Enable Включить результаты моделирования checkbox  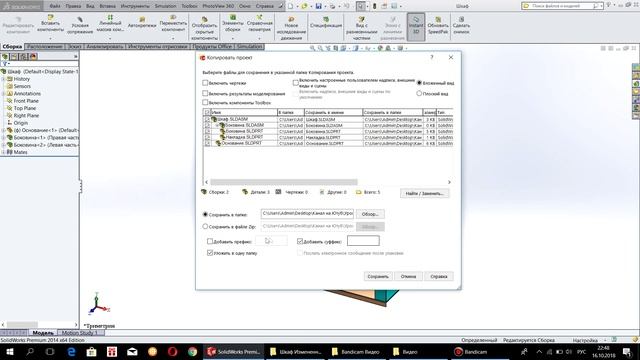click(205, 93)
